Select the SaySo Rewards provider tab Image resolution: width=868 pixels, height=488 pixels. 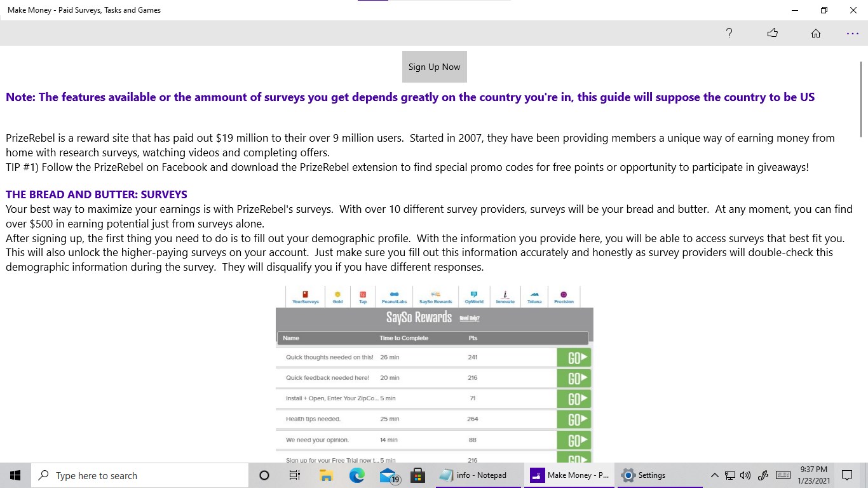point(436,297)
